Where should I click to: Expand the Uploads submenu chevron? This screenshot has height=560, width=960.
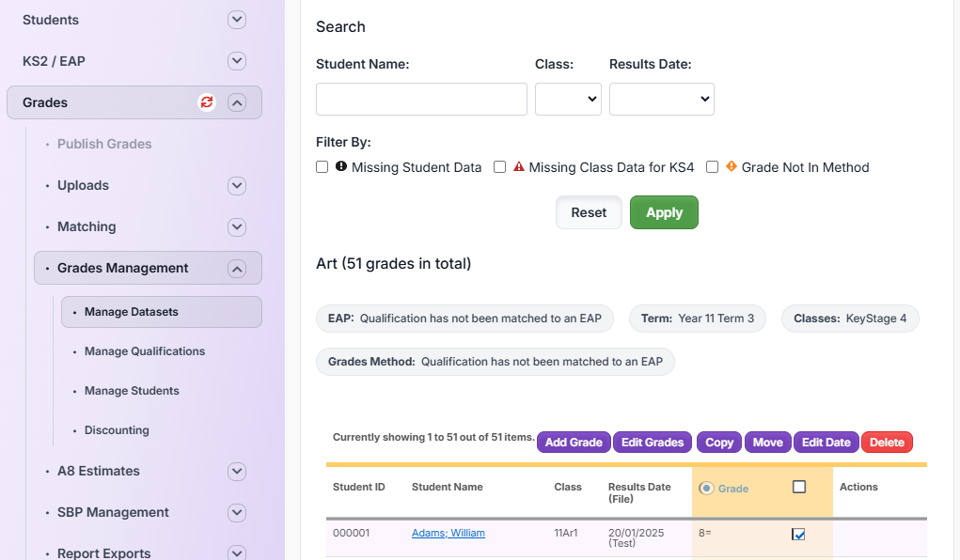(237, 185)
